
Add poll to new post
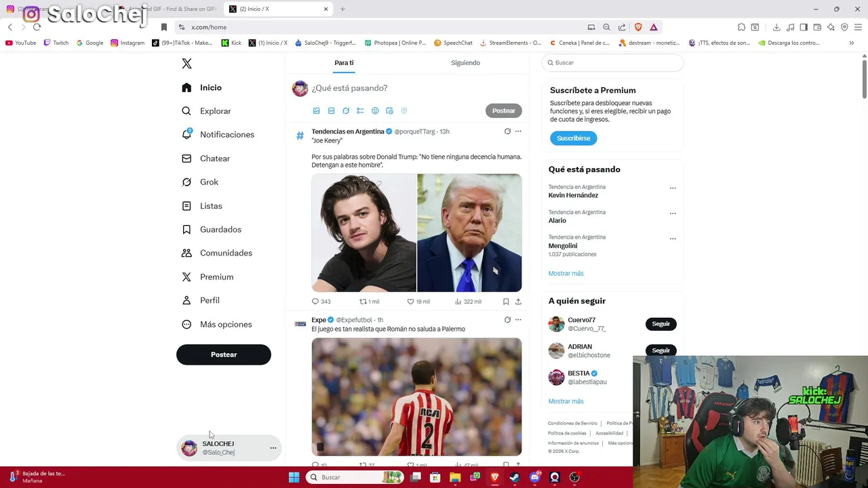360,110
